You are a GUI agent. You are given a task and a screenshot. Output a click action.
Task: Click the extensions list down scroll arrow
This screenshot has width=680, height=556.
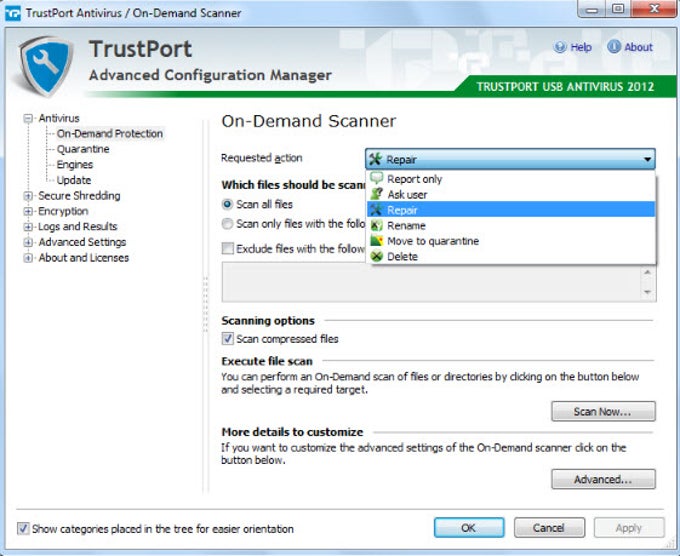tap(647, 292)
